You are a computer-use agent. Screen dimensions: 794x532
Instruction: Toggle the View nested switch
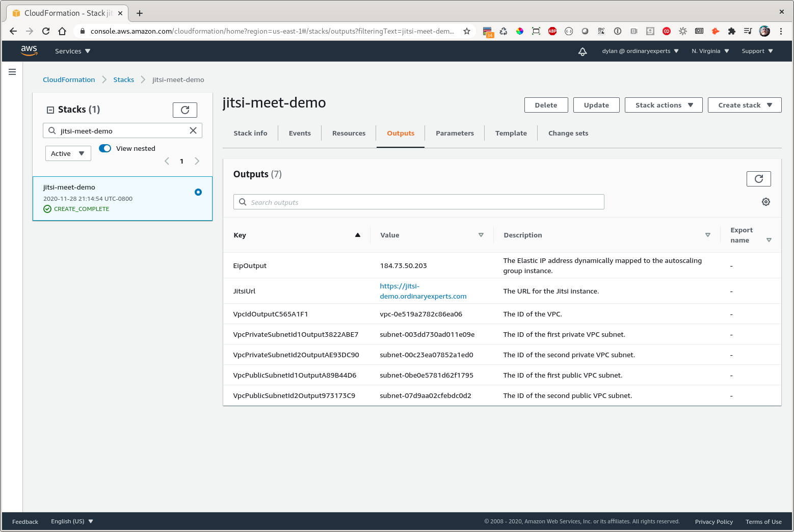point(105,148)
